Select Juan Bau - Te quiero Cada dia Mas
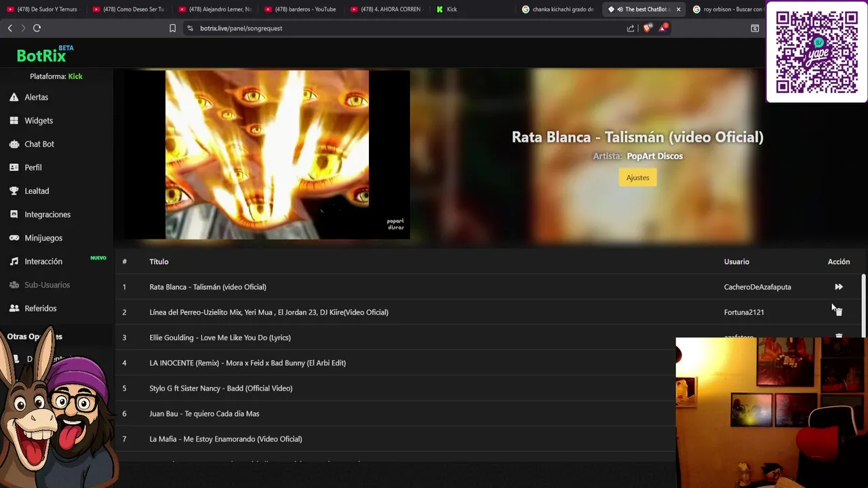This screenshot has width=868, height=488. click(204, 413)
